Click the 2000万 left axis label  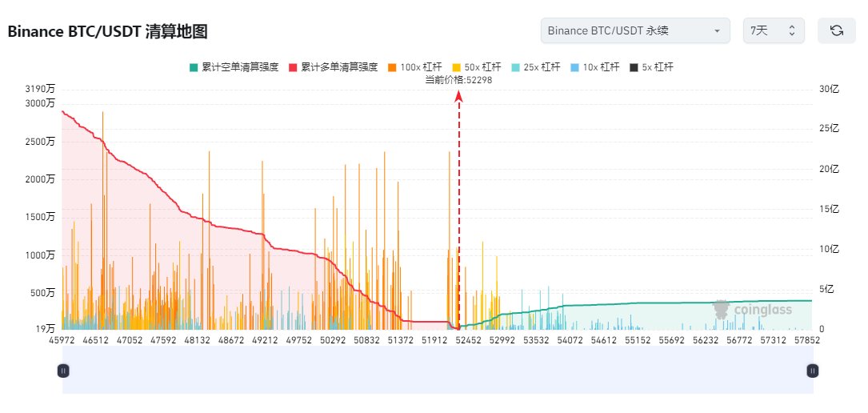tap(40, 179)
